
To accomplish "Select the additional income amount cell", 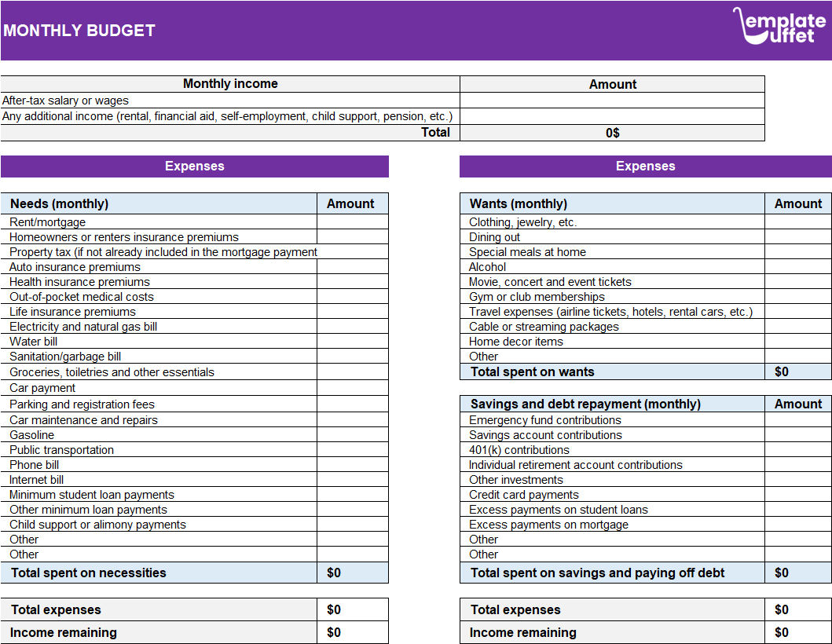I will (x=613, y=115).
